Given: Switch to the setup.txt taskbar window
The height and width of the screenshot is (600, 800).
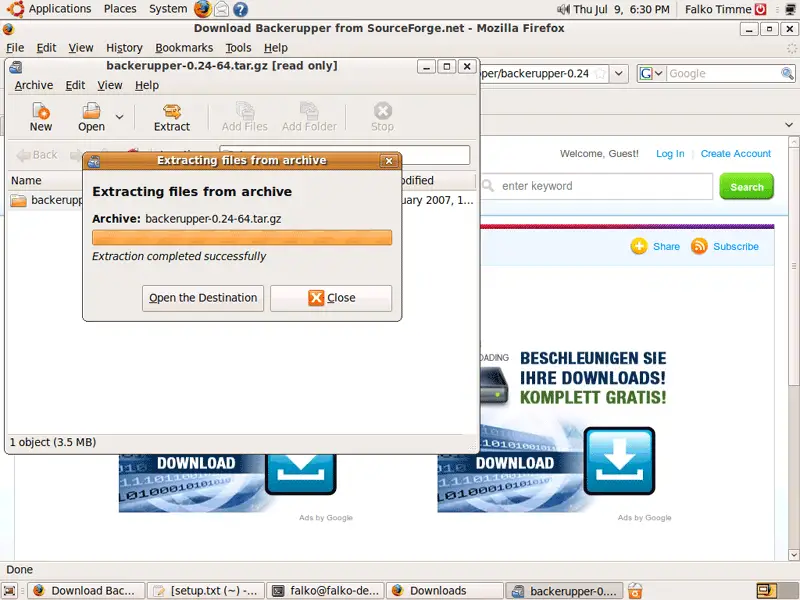Looking at the screenshot, I should coord(206,591).
